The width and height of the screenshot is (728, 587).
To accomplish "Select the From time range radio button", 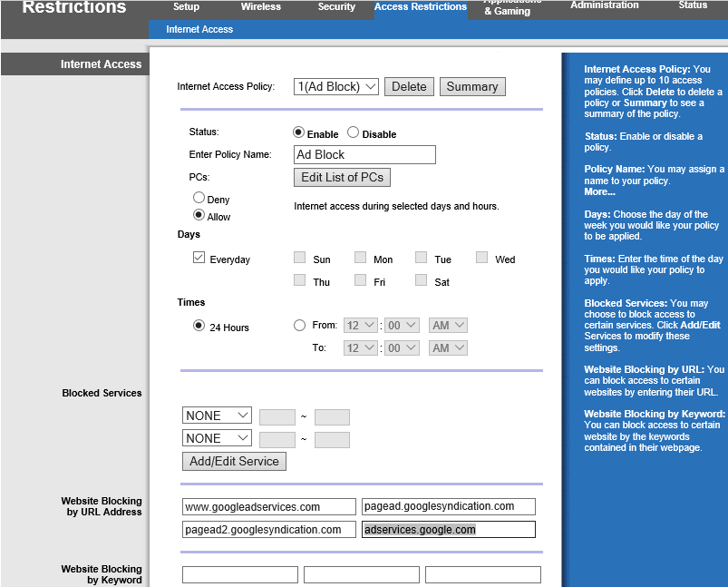I will click(x=299, y=326).
